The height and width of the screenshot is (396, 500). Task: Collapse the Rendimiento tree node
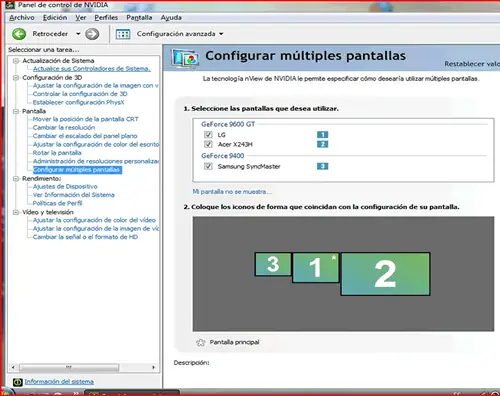tap(16, 179)
